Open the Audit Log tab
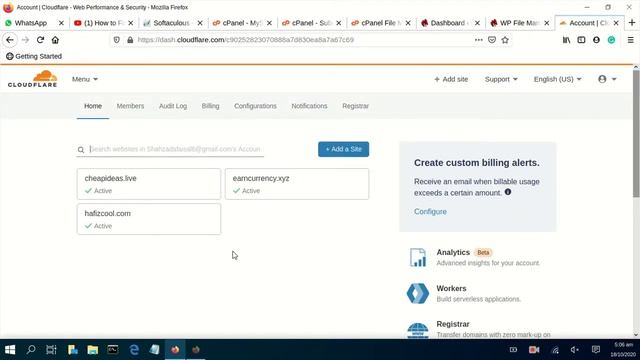Image resolution: width=640 pixels, height=360 pixels. [x=173, y=106]
